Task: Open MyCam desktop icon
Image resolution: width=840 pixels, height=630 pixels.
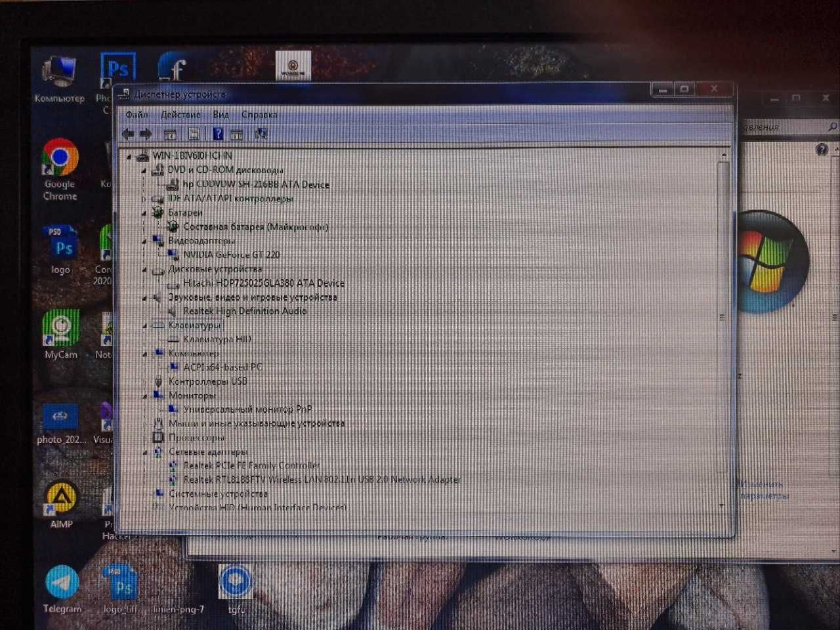Action: pyautogui.click(x=61, y=335)
